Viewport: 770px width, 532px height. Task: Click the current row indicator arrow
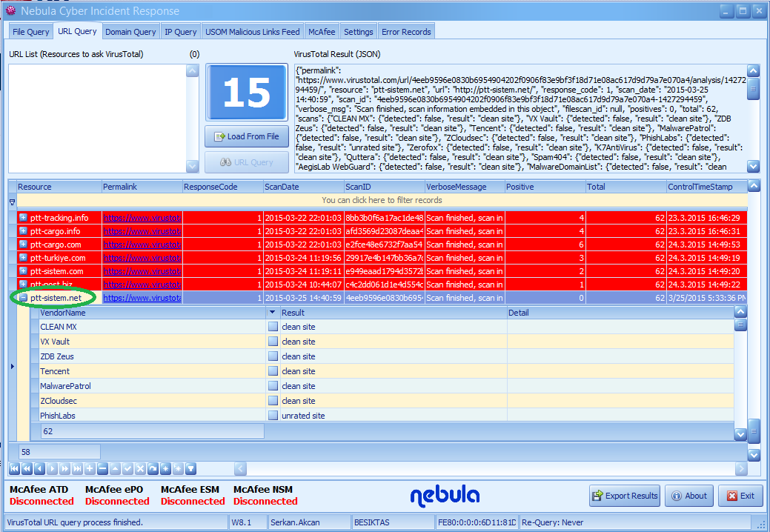[x=13, y=366]
